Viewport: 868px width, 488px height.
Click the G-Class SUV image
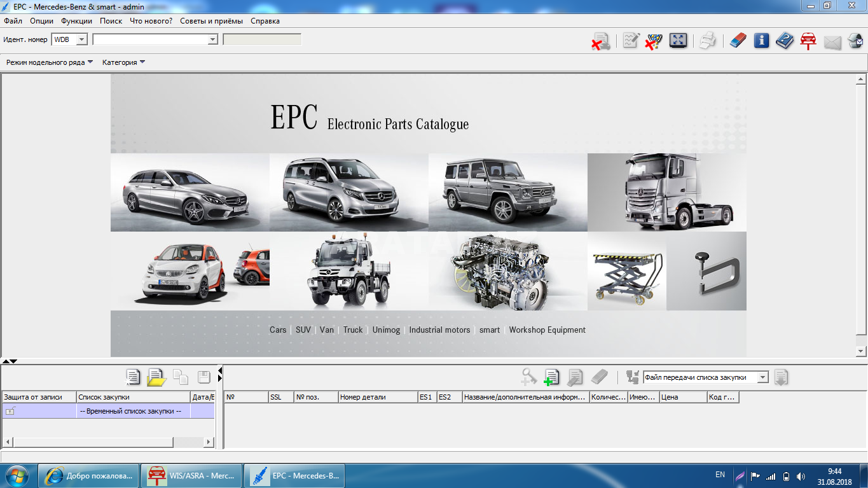(508, 192)
